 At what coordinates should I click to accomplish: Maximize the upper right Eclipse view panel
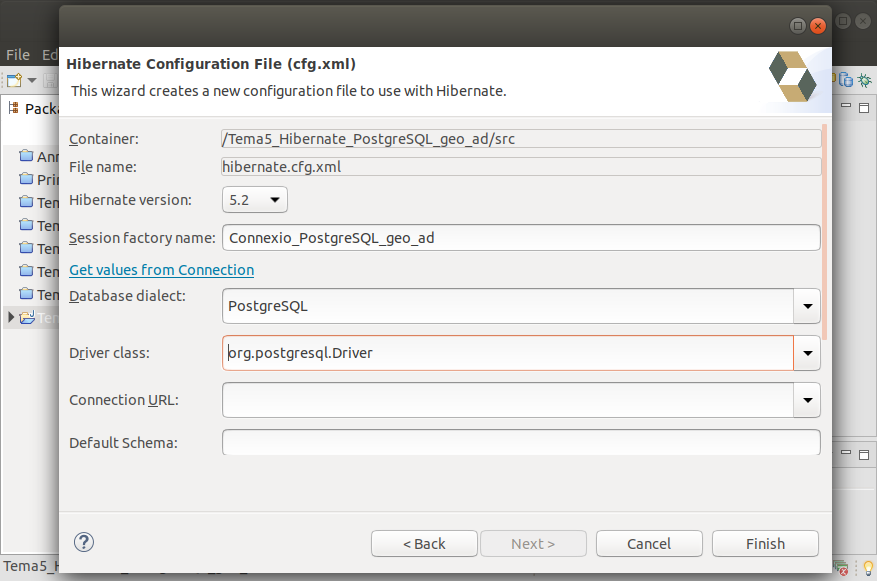[864, 107]
